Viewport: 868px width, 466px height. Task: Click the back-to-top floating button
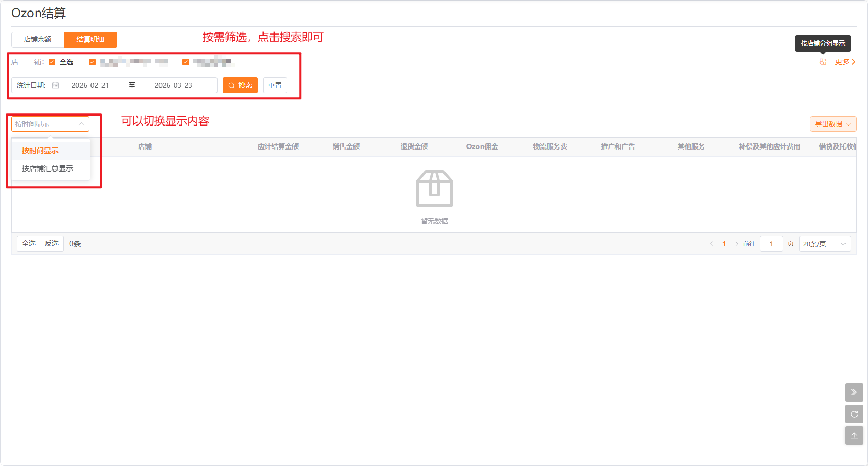854,436
